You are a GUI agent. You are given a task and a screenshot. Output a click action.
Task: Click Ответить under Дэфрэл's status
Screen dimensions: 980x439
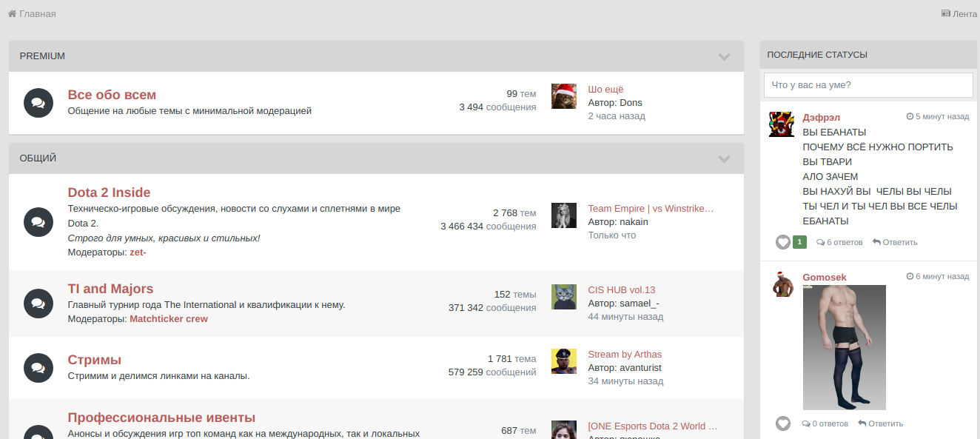pyautogui.click(x=895, y=242)
